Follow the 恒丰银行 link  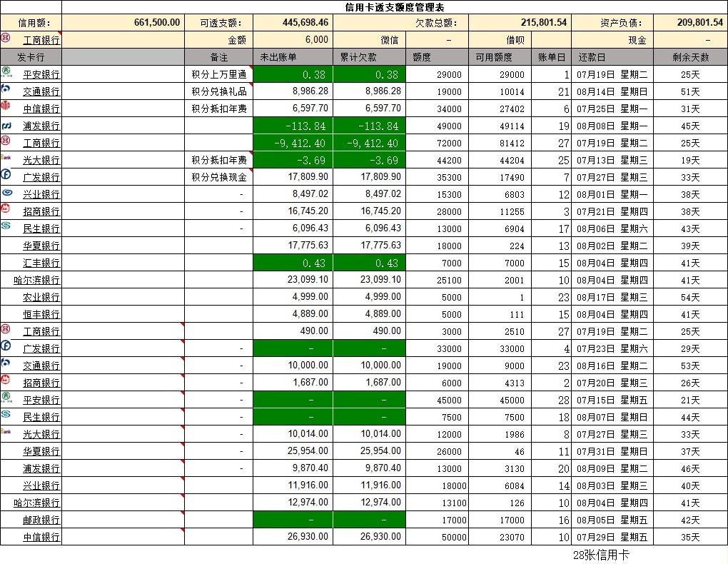point(42,315)
